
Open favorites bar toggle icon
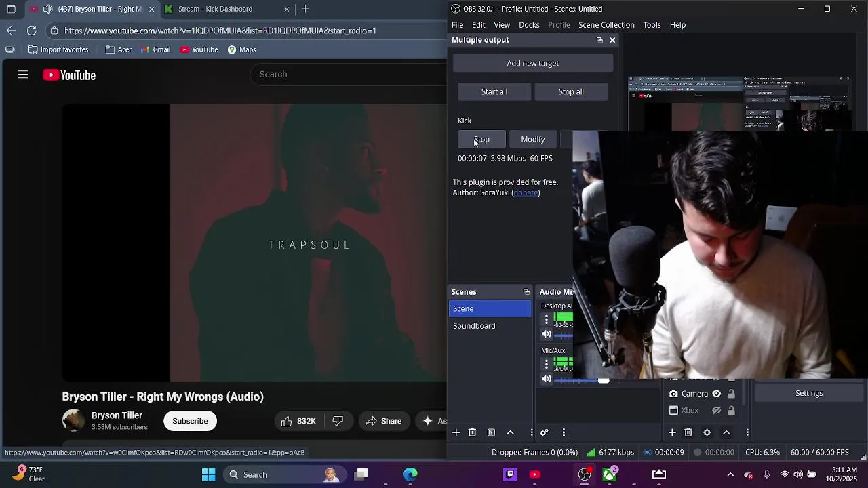[10, 49]
